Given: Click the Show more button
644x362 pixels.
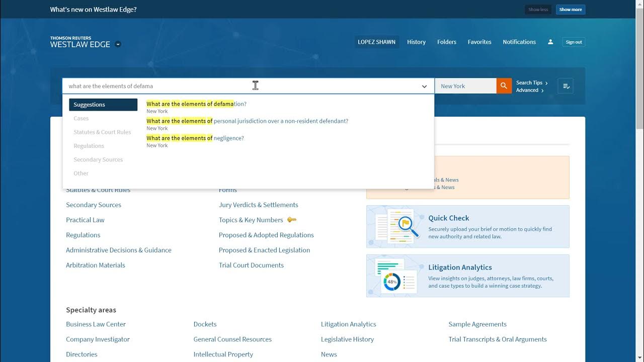Looking at the screenshot, I should (571, 10).
